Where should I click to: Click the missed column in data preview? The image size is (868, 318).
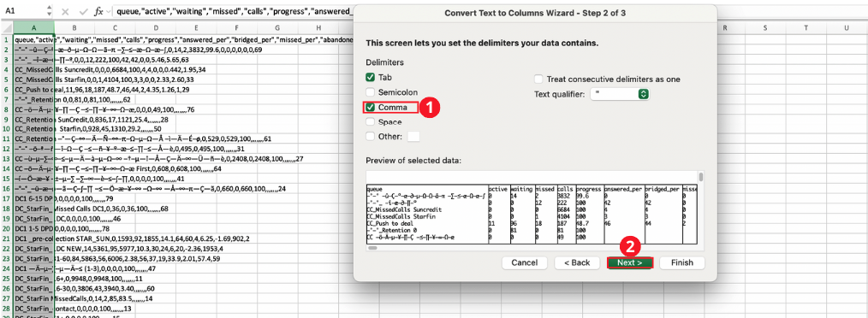tap(546, 213)
